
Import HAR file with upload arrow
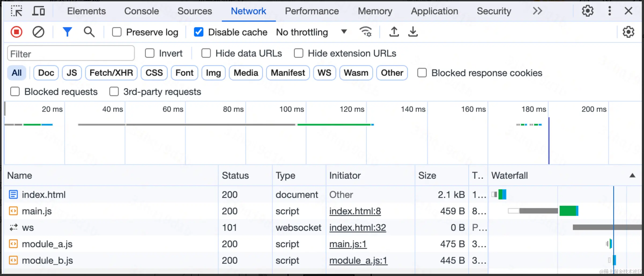tap(394, 32)
